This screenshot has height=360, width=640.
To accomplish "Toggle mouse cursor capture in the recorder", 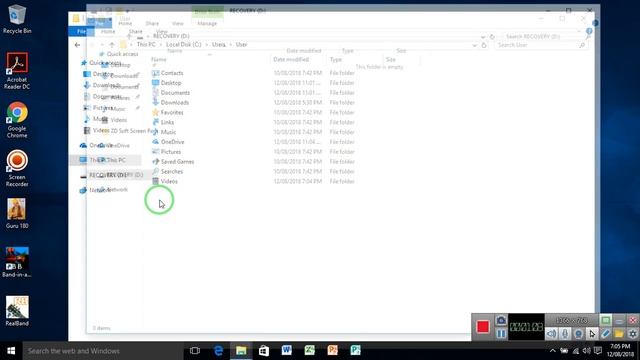I will (x=592, y=334).
